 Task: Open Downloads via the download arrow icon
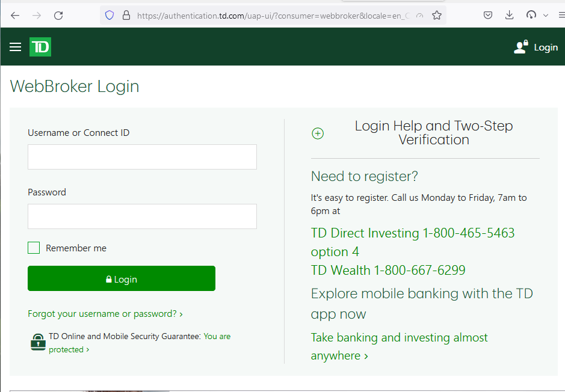click(x=509, y=15)
